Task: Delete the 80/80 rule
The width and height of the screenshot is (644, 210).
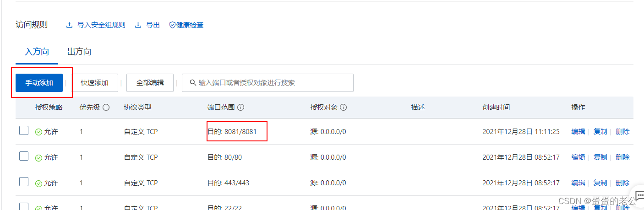Action: 622,157
